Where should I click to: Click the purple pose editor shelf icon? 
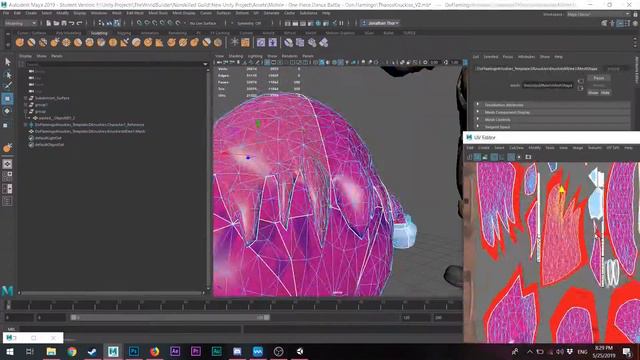[x=273, y=42]
